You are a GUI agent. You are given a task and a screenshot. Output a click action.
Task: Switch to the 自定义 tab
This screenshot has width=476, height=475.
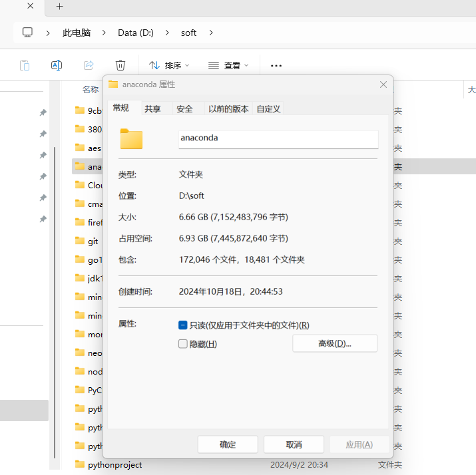click(268, 109)
